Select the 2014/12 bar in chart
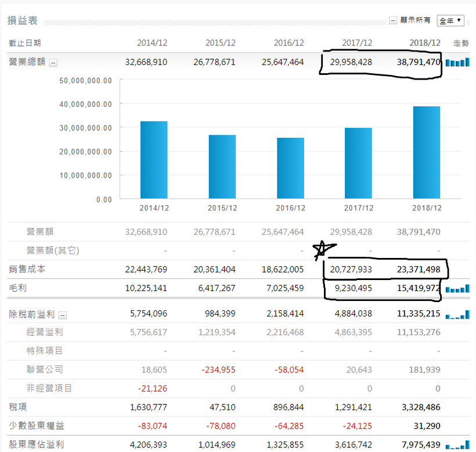 (154, 160)
